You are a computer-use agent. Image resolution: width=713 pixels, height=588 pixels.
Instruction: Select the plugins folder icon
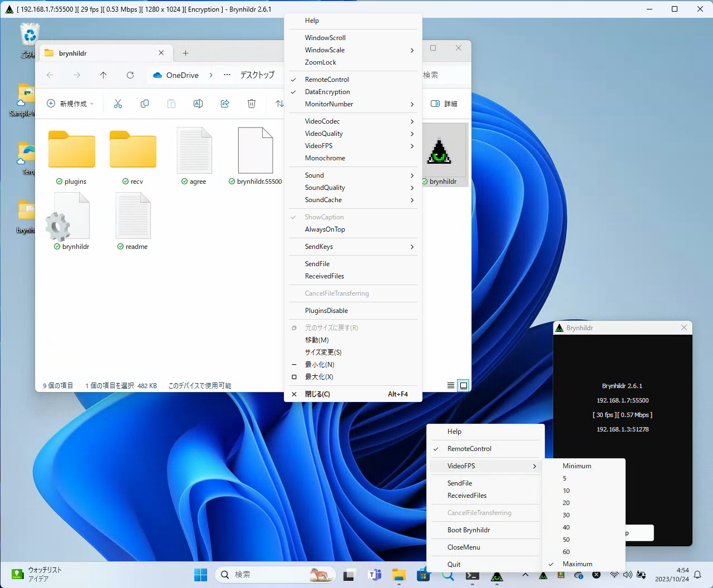click(72, 149)
